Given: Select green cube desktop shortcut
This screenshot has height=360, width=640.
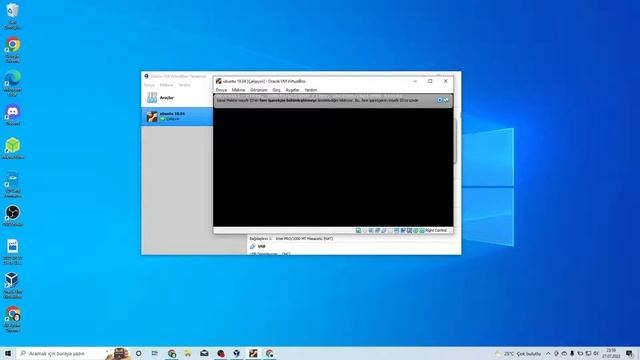Looking at the screenshot, I should (13, 149).
